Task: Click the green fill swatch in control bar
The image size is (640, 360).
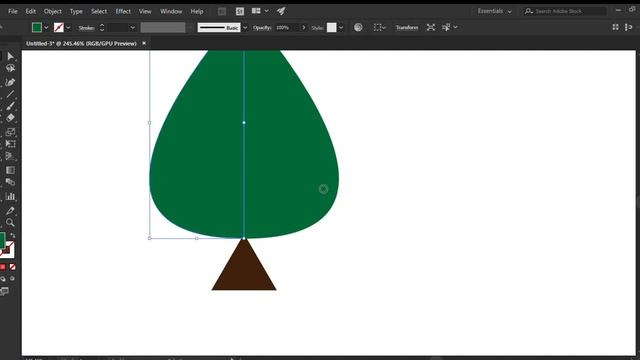Action: pos(37,27)
